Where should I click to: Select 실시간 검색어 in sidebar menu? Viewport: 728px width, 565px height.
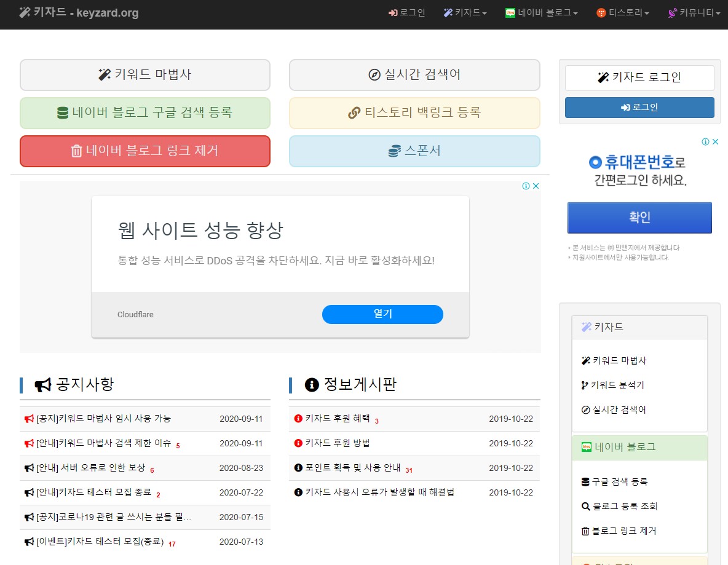click(x=614, y=409)
